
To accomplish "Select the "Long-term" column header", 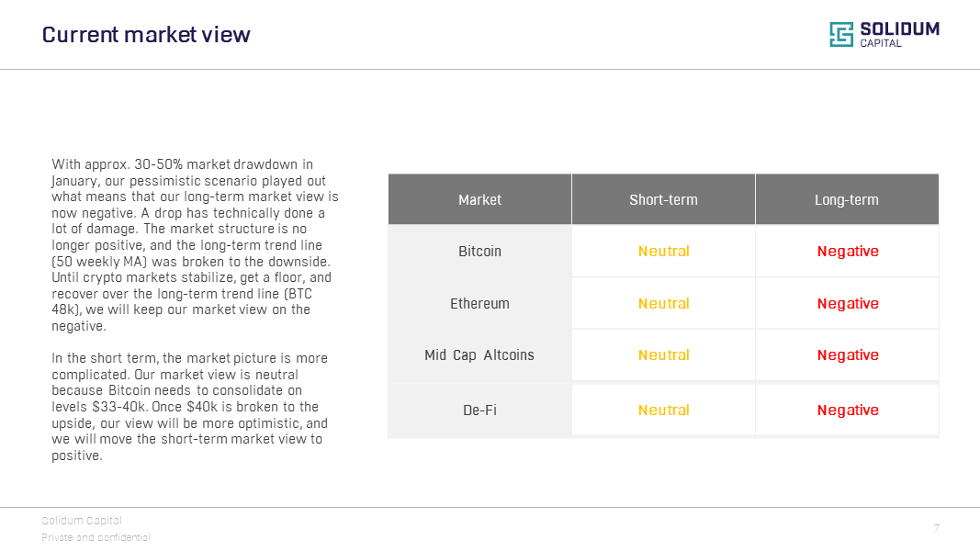I will click(847, 199).
